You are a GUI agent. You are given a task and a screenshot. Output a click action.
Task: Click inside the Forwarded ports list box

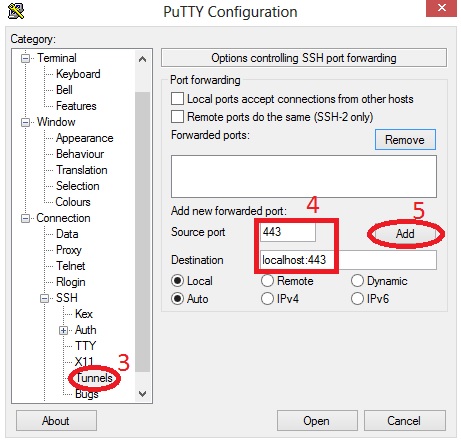pyautogui.click(x=304, y=176)
